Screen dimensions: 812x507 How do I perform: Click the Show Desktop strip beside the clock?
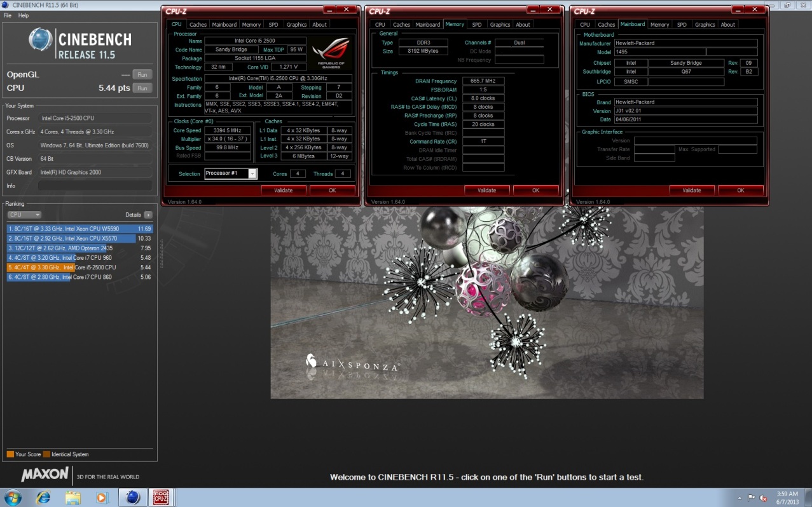pos(808,497)
